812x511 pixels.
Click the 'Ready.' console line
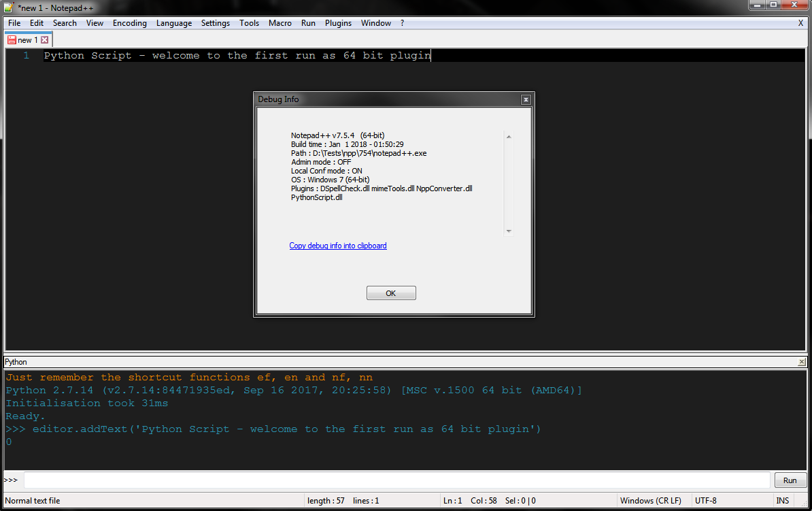pyautogui.click(x=25, y=416)
